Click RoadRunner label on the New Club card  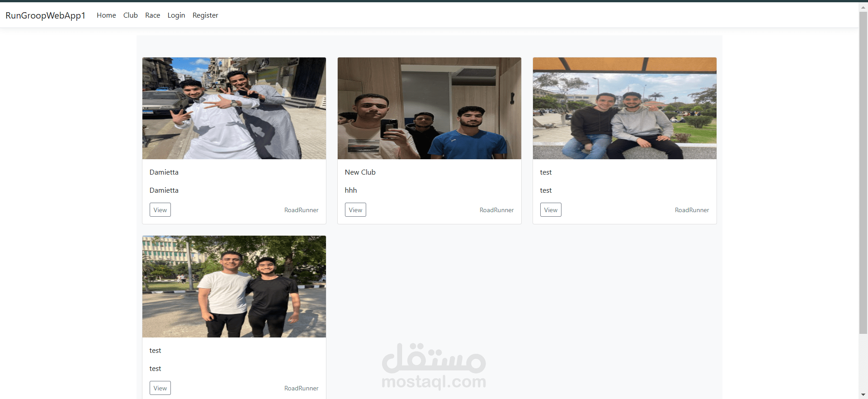coord(497,210)
